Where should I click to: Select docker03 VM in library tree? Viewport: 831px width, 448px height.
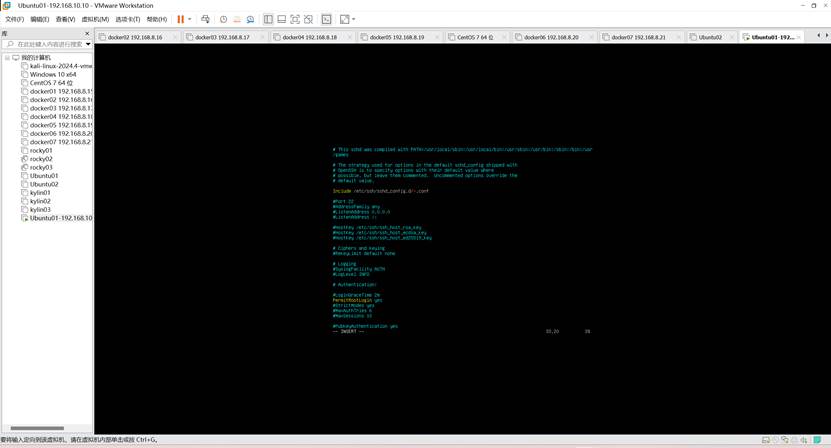point(60,108)
